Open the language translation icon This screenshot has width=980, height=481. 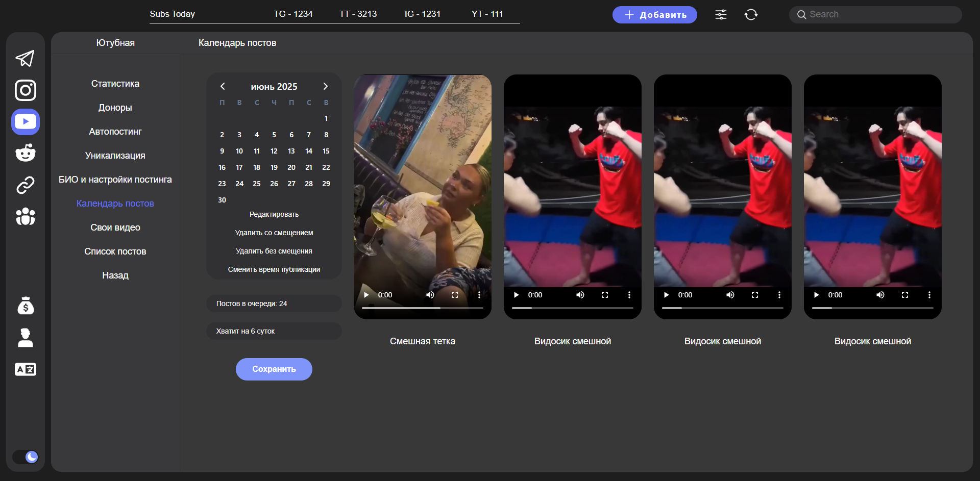[25, 369]
